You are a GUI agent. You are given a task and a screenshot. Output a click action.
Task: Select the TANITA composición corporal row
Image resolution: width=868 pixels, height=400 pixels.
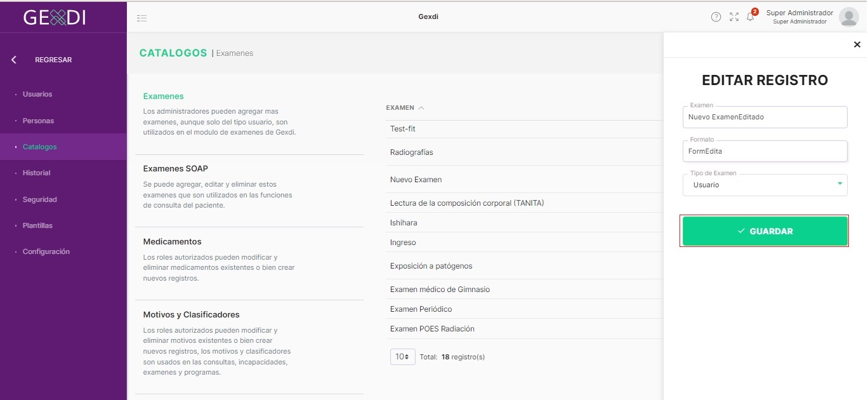pos(525,203)
